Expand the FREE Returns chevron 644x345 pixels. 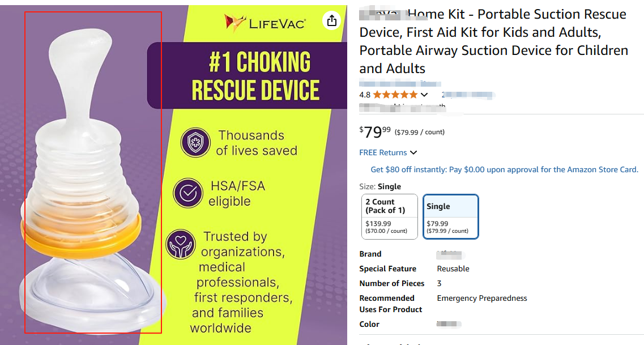(413, 152)
